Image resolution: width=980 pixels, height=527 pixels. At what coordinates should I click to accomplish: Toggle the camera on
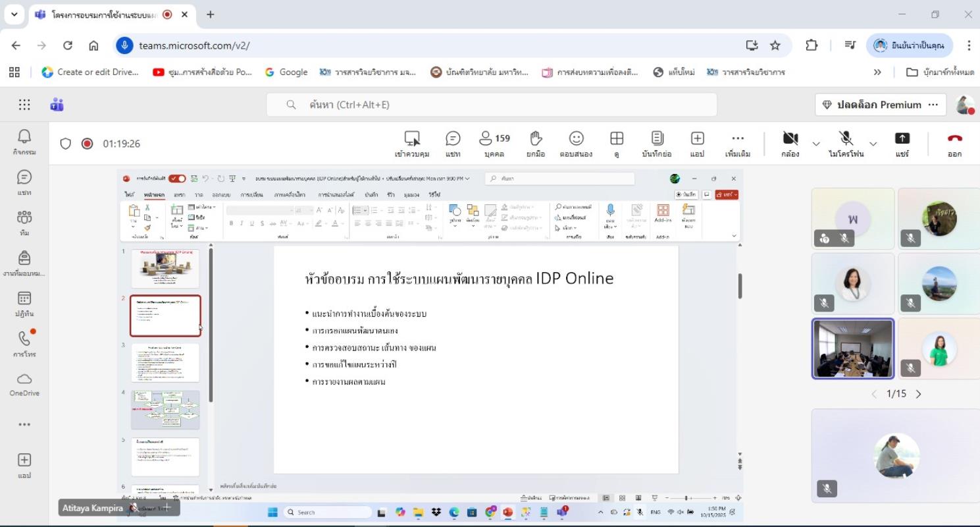790,144
